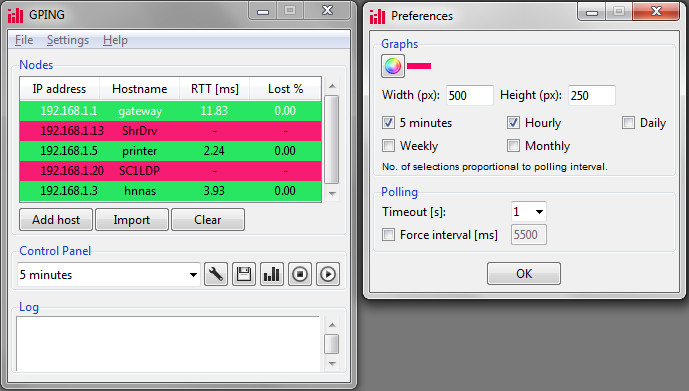Click the Force interval value field
The image size is (689, 391).
pos(529,235)
